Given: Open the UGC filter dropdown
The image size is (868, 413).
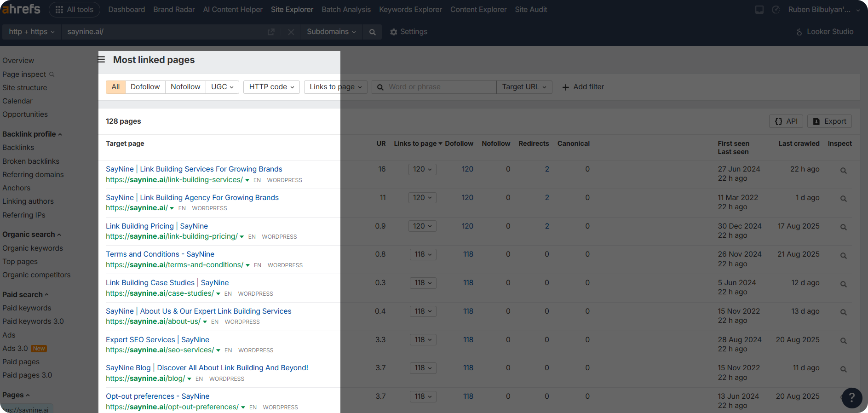Looking at the screenshot, I should click(222, 87).
